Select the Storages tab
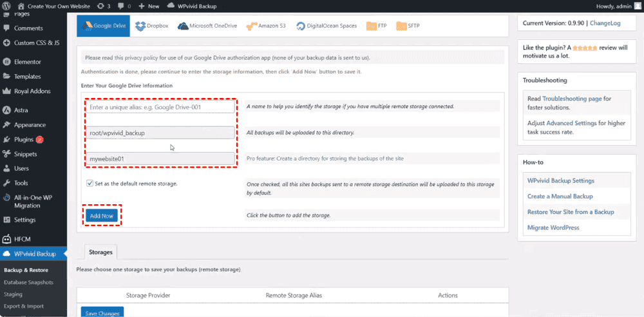644x317 pixels. pyautogui.click(x=100, y=253)
